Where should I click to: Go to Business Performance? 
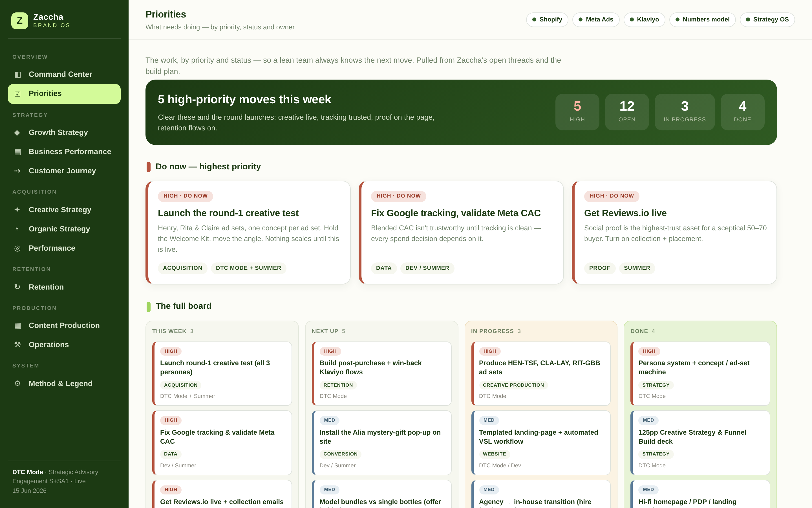(64, 152)
